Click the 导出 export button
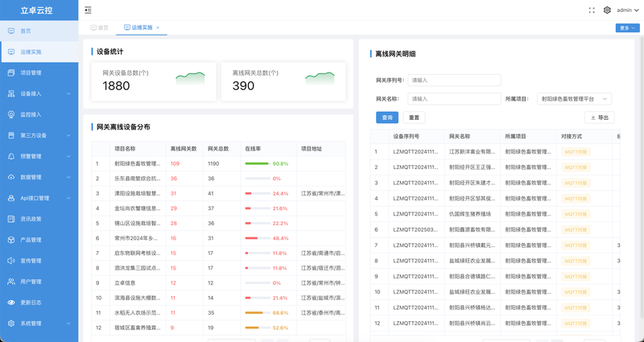The width and height of the screenshot is (644, 342). point(600,117)
